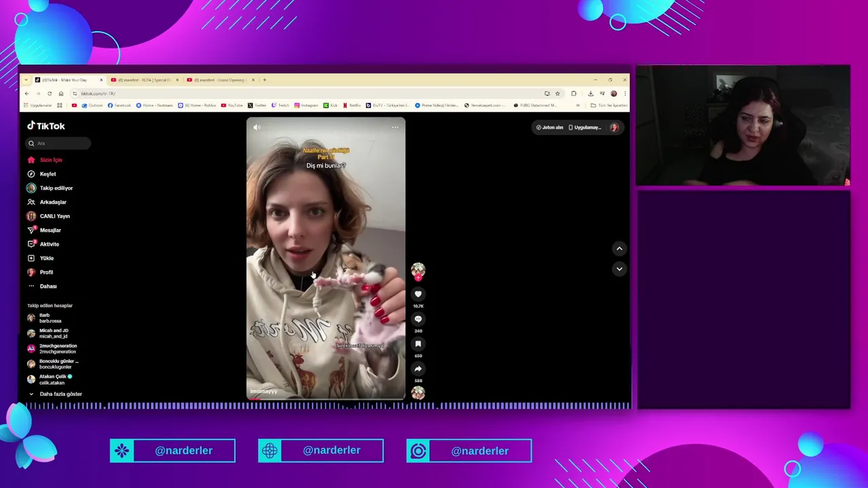Open followed account micah_and_jd
Screen dimensions: 868x488
47,333
